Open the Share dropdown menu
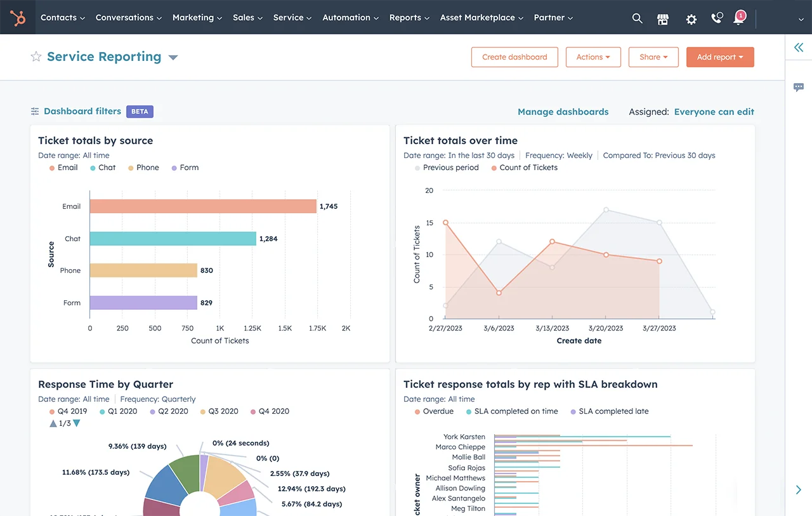Image resolution: width=812 pixels, height=516 pixels. click(x=653, y=56)
